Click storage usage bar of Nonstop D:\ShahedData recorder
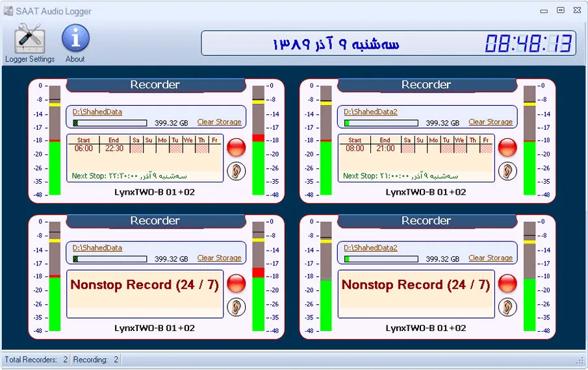588x370 pixels. (x=110, y=259)
